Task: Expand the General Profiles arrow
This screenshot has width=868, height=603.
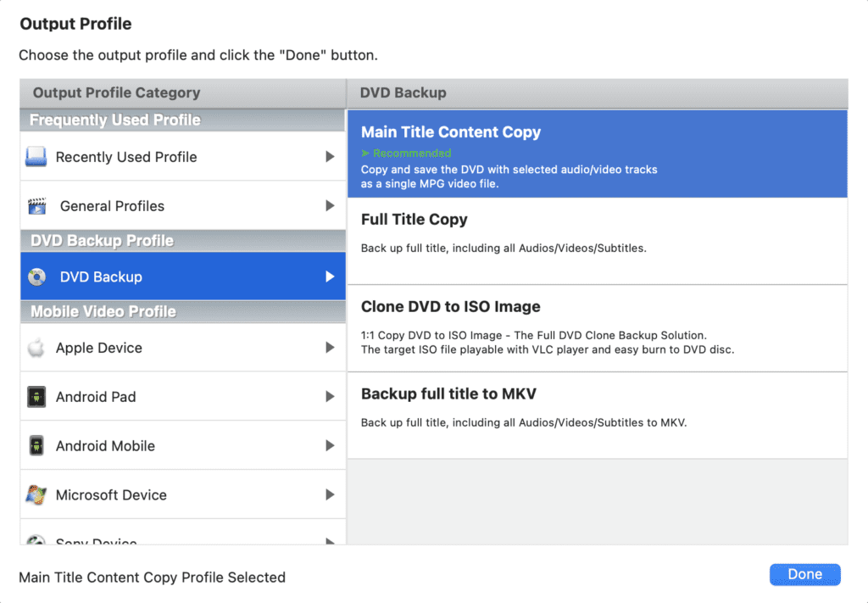Action: coord(330,206)
